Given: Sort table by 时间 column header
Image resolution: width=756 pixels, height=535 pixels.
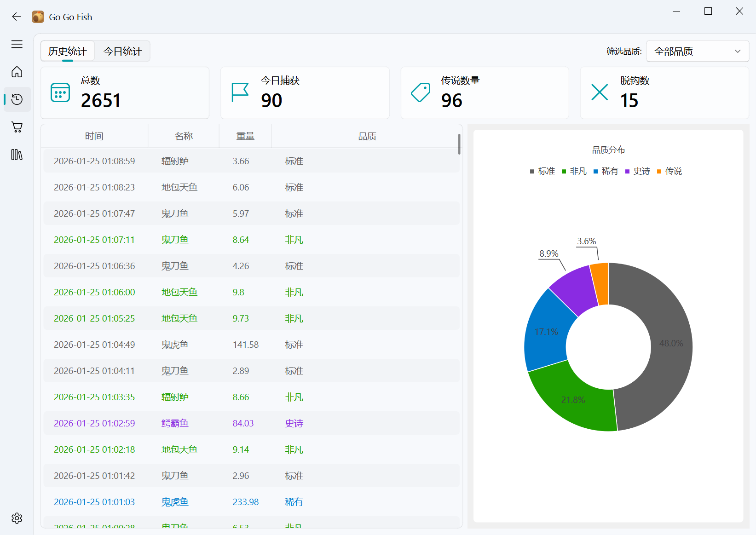Looking at the screenshot, I should pos(94,136).
